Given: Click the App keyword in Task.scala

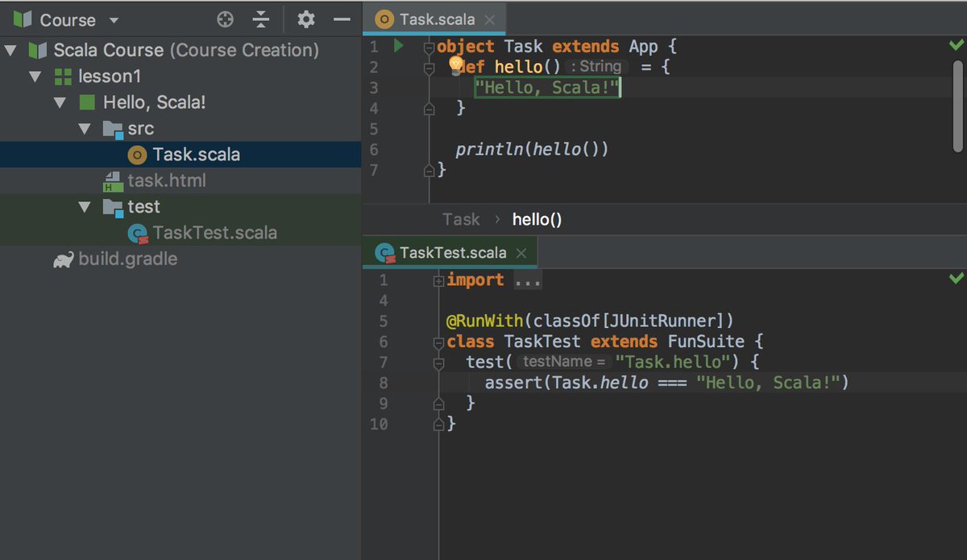Looking at the screenshot, I should click(x=644, y=46).
